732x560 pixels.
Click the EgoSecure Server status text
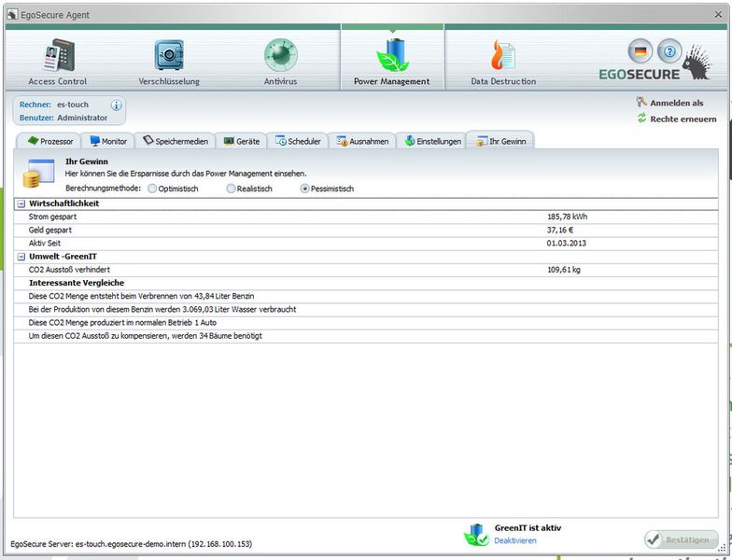(131, 544)
